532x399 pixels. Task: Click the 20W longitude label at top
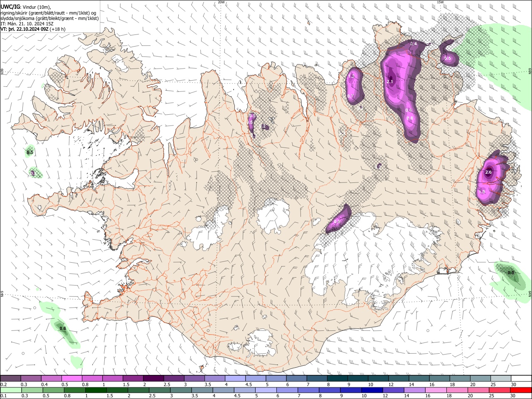pyautogui.click(x=222, y=2)
